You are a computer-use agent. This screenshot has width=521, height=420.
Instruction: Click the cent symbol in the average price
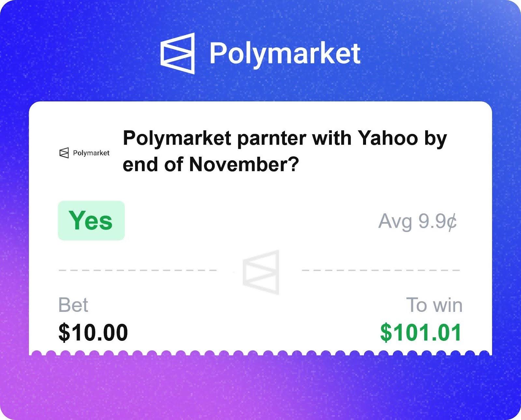tap(452, 222)
